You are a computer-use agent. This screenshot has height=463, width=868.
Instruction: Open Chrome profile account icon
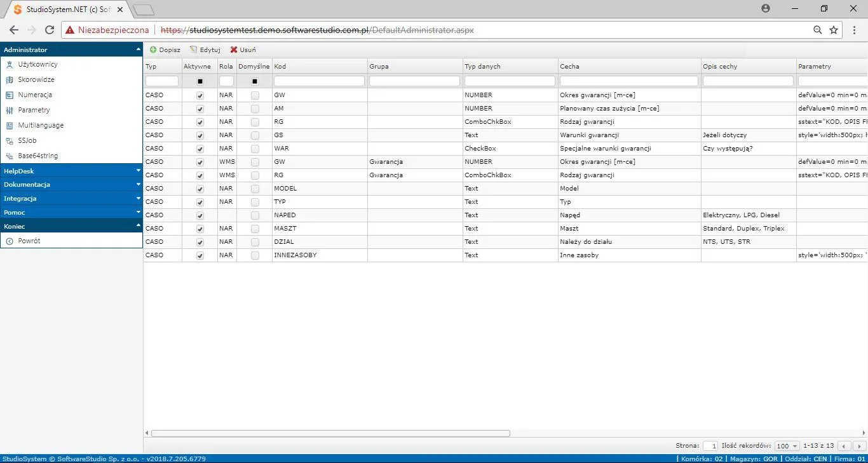[x=766, y=8]
